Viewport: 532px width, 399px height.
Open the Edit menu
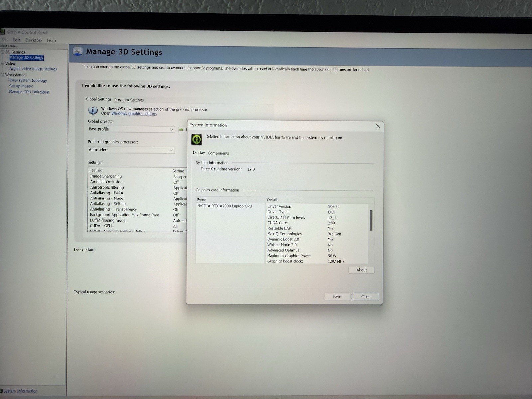click(16, 40)
